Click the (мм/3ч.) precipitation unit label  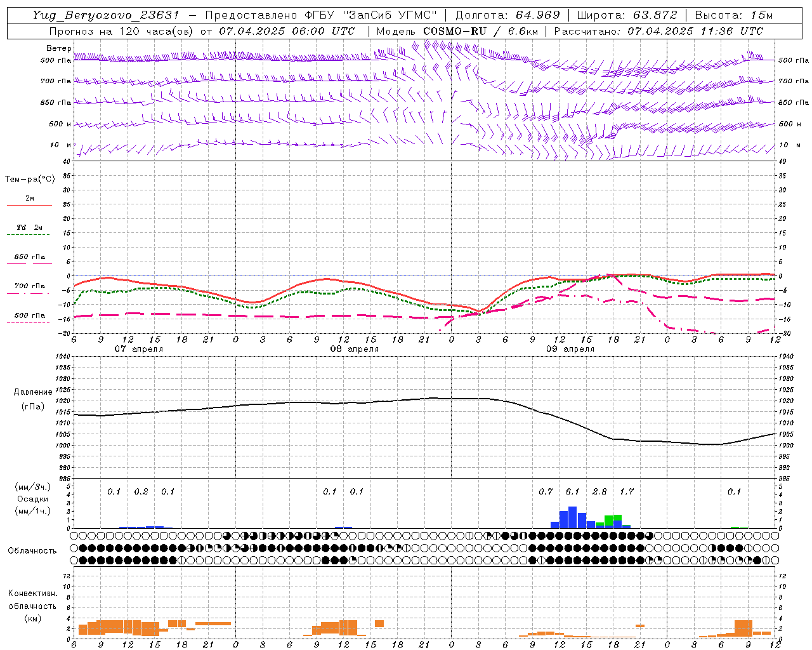point(33,487)
